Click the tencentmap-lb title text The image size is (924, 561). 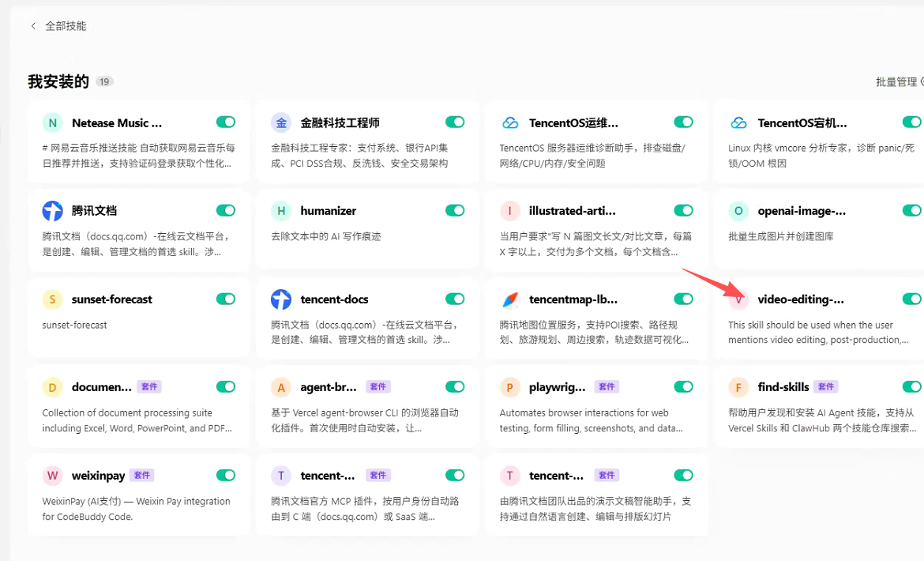click(573, 299)
